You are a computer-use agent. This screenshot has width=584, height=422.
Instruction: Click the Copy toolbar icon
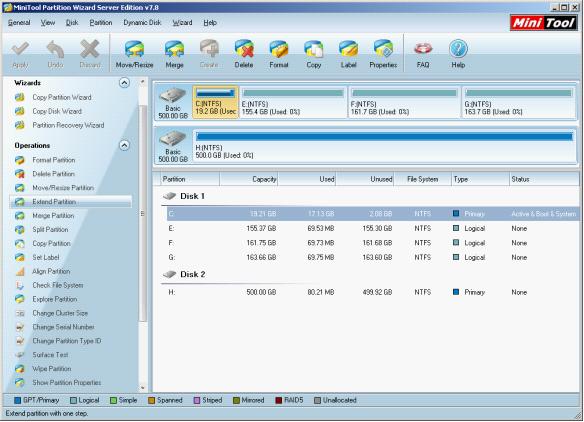(314, 54)
